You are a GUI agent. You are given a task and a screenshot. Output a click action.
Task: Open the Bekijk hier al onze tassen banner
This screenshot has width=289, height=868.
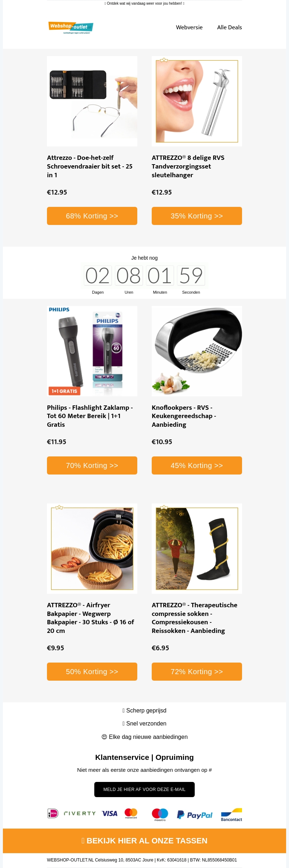click(144, 841)
